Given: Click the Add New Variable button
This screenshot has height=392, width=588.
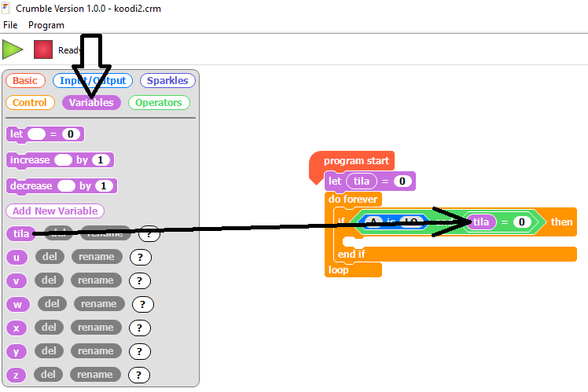Looking at the screenshot, I should 55,211.
